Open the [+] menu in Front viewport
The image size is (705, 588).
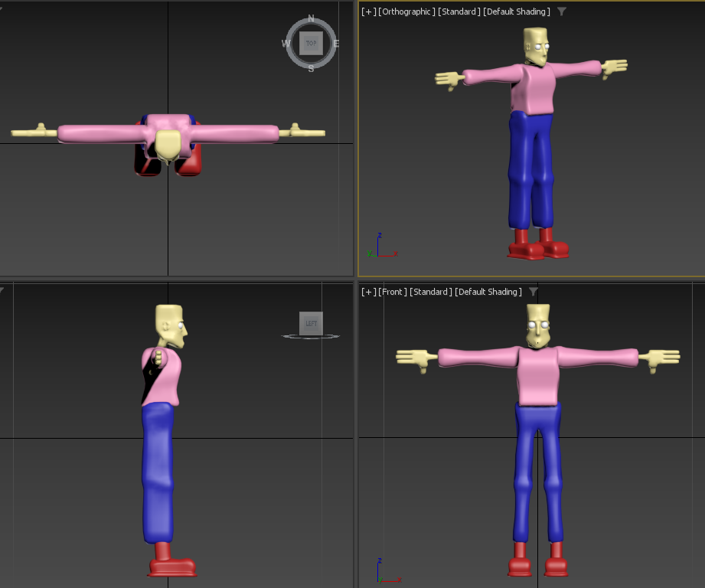tap(368, 292)
